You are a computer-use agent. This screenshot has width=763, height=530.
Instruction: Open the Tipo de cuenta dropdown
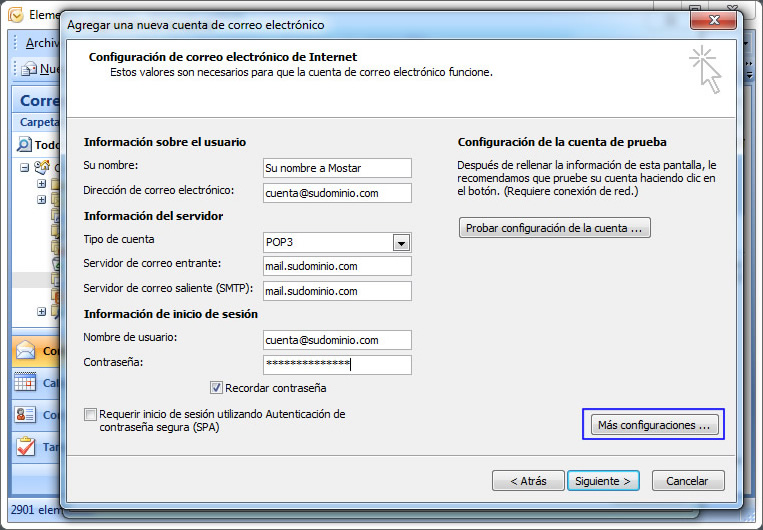click(x=401, y=242)
